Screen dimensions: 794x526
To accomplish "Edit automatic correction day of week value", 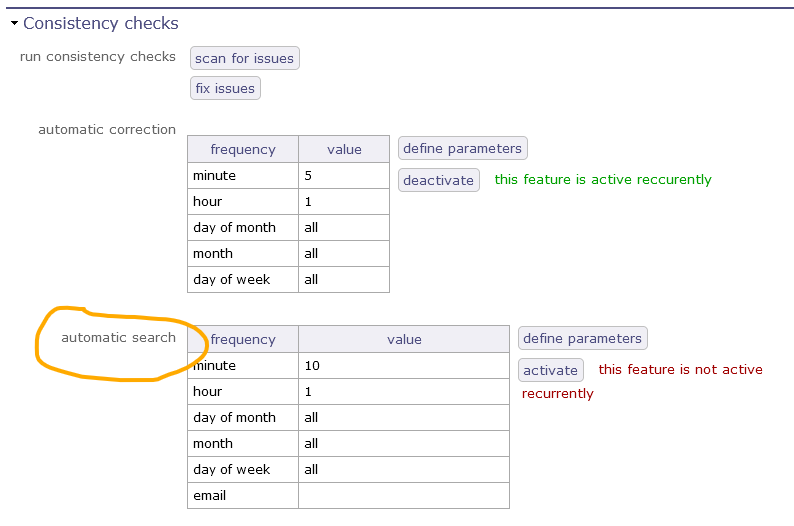I will 344,280.
